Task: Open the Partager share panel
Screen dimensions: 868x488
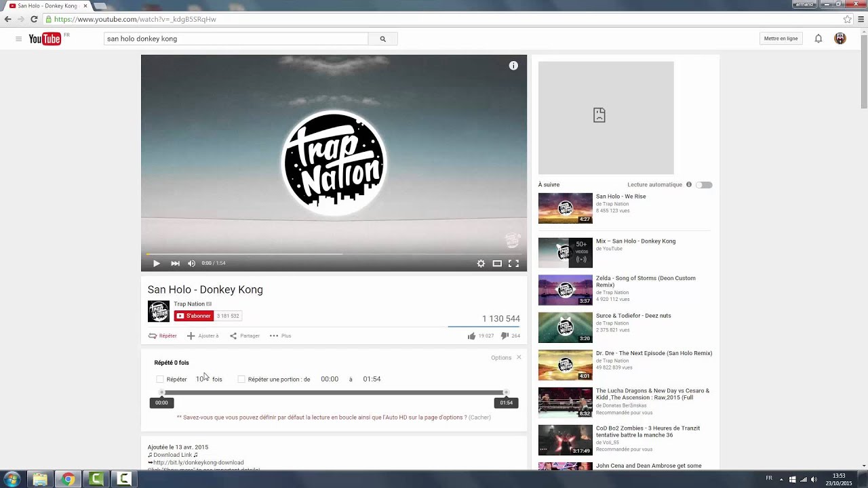Action: [x=244, y=335]
